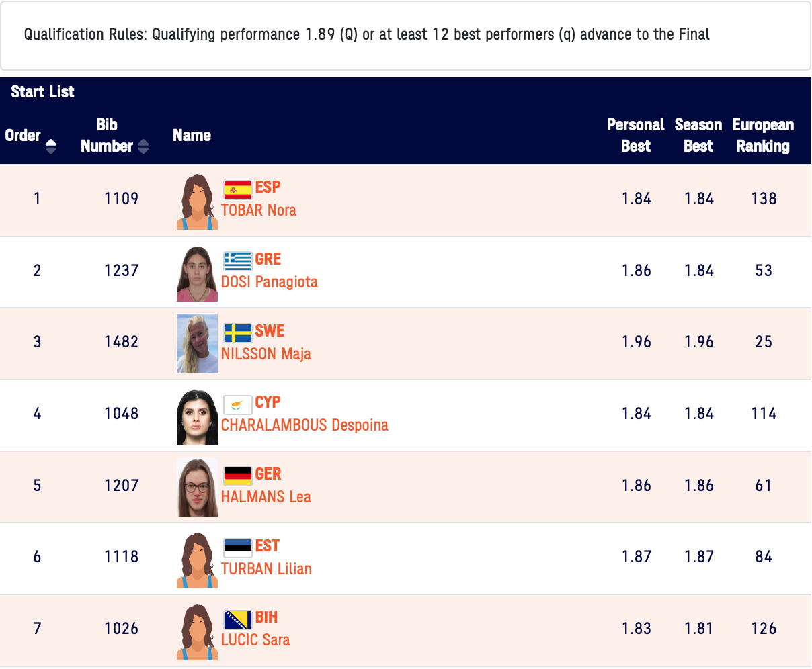Click Maja Nilsson's profile photo
This screenshot has height=669, width=812.
tap(197, 343)
